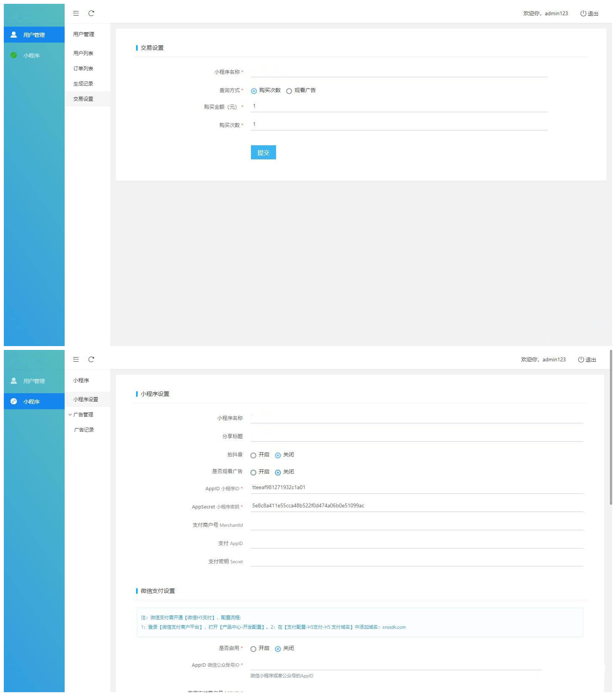Click the 支付 AppID input field

click(x=417, y=543)
